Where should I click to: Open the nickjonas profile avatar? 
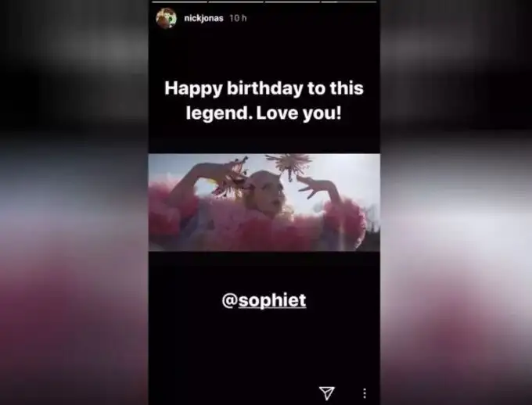click(166, 18)
